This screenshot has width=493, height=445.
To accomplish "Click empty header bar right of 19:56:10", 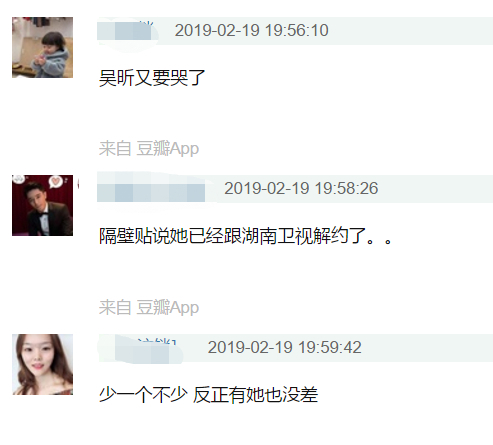I will pos(411,31).
